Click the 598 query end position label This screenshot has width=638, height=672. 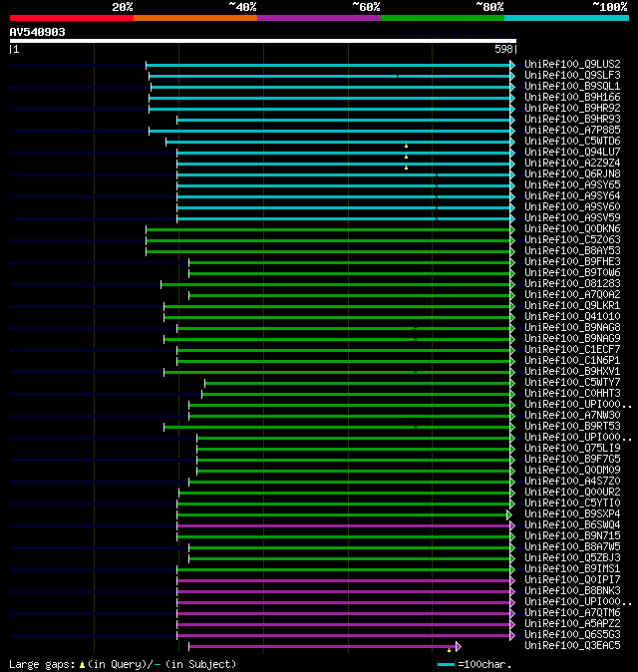pos(503,49)
